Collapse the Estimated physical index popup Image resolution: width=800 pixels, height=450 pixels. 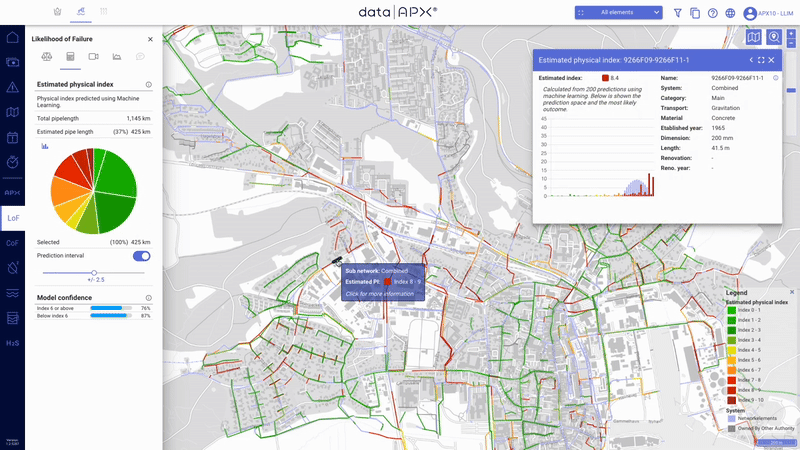click(x=749, y=60)
